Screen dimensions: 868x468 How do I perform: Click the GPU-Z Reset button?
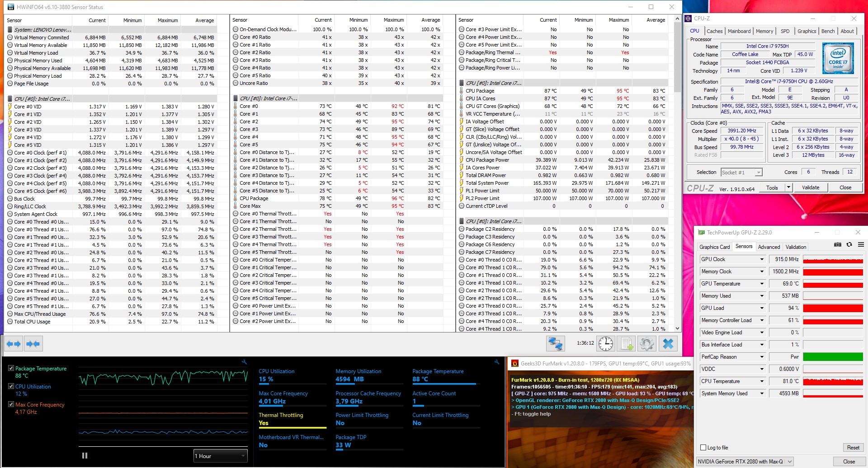(853, 448)
